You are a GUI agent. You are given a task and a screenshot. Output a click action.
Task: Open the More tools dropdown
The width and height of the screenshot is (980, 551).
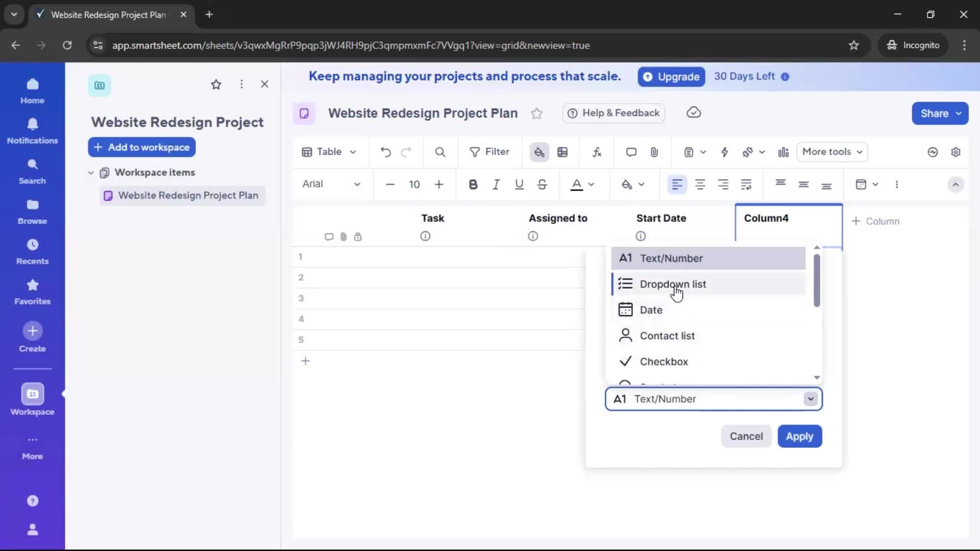[x=832, y=152]
